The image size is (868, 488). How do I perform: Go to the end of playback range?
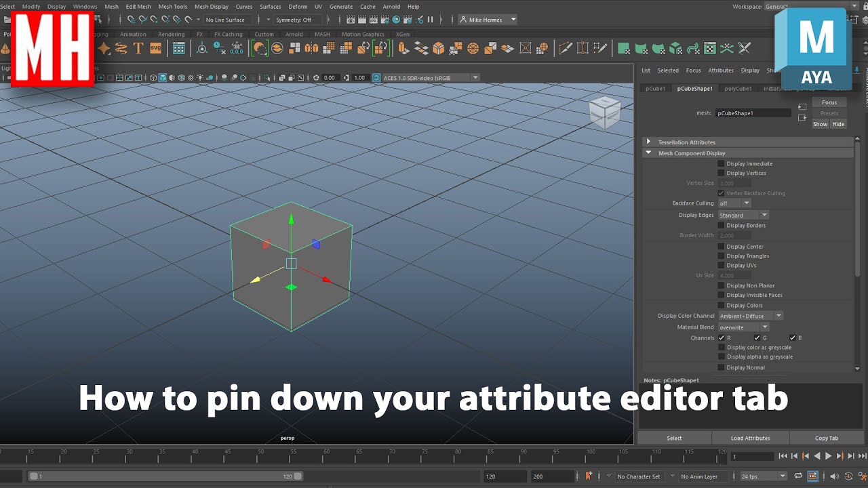pyautogui.click(x=861, y=456)
